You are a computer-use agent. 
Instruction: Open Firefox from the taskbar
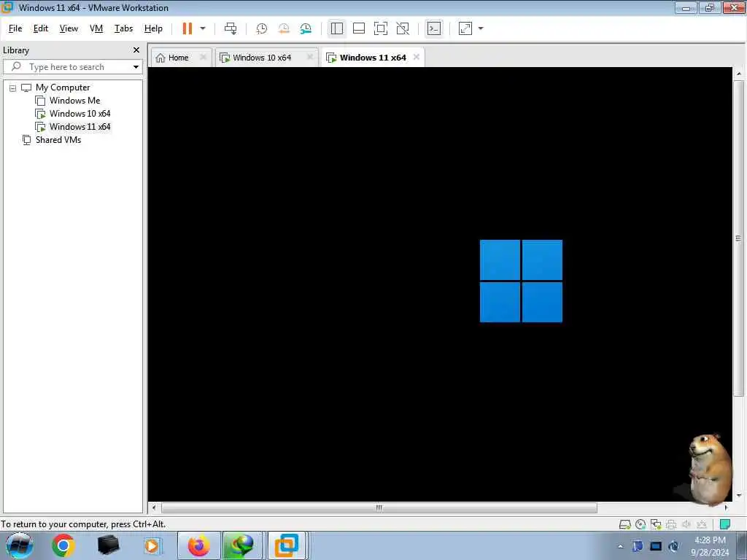[x=198, y=545]
